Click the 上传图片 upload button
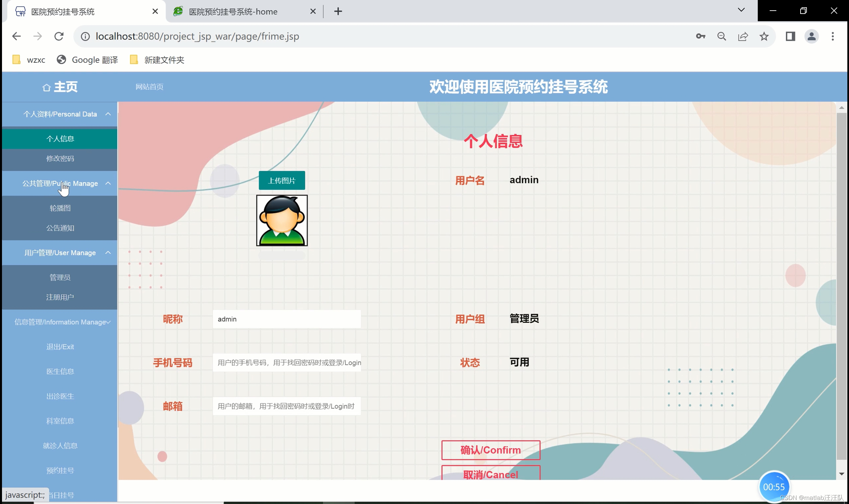Image resolution: width=849 pixels, height=504 pixels. click(x=282, y=180)
